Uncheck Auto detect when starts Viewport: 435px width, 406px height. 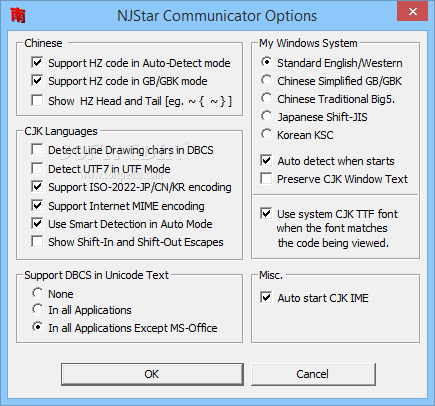[x=266, y=161]
